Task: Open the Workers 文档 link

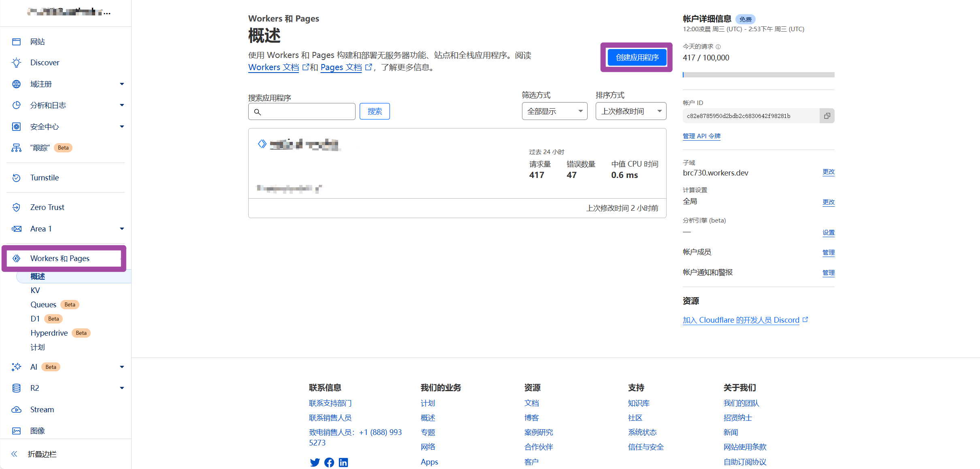Action: point(274,67)
